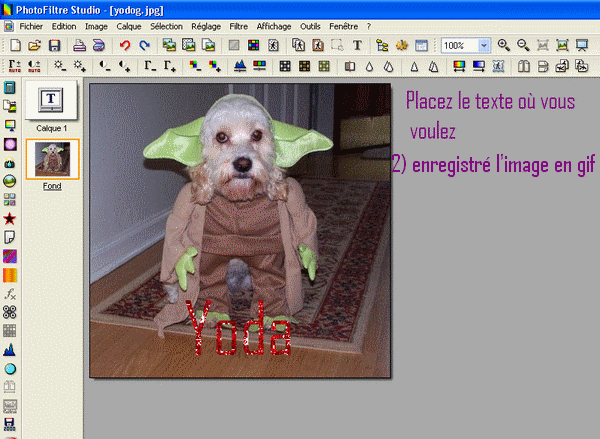600x439 pixels.
Task: Decrease gamma with Γ minus icon
Action: click(150, 66)
